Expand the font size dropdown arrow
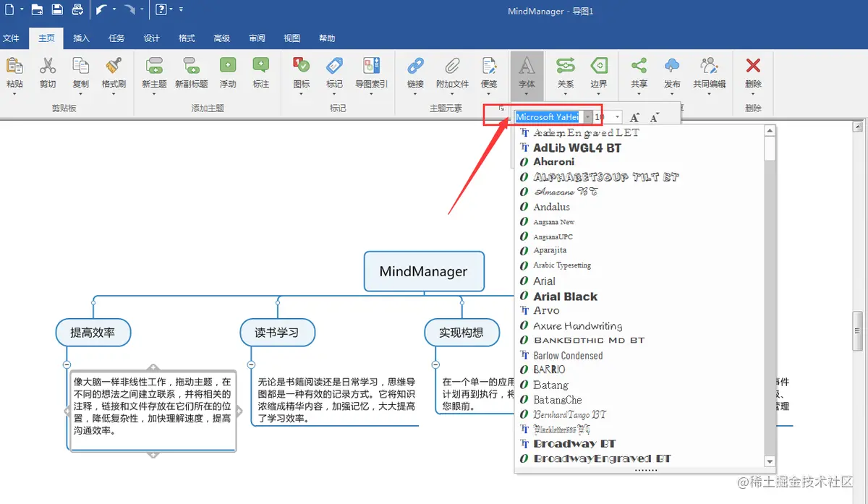The image size is (868, 504). [617, 117]
